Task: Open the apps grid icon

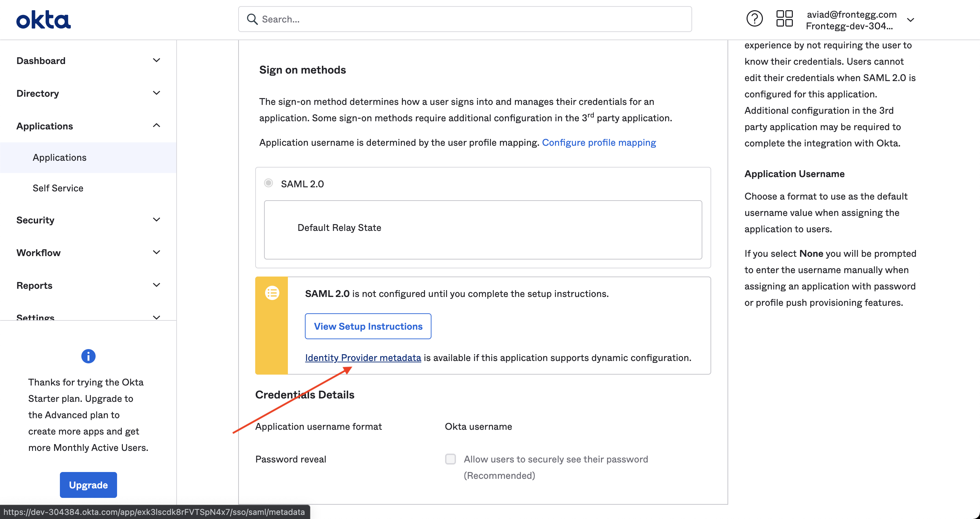Action: pos(784,19)
